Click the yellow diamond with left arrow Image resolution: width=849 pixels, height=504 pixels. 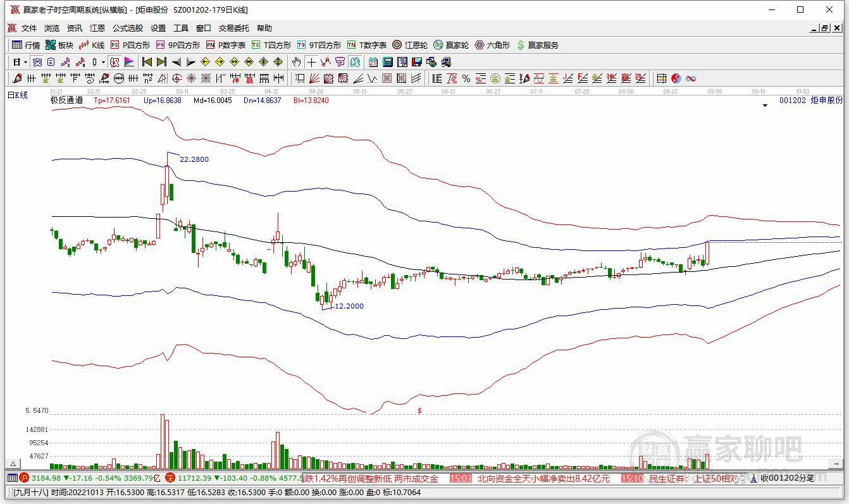[205, 62]
